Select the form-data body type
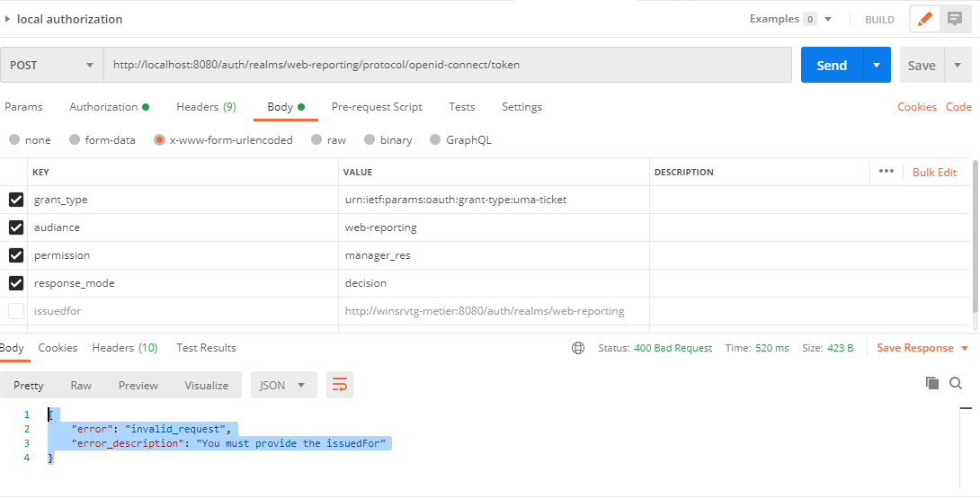980x499 pixels. [x=75, y=140]
